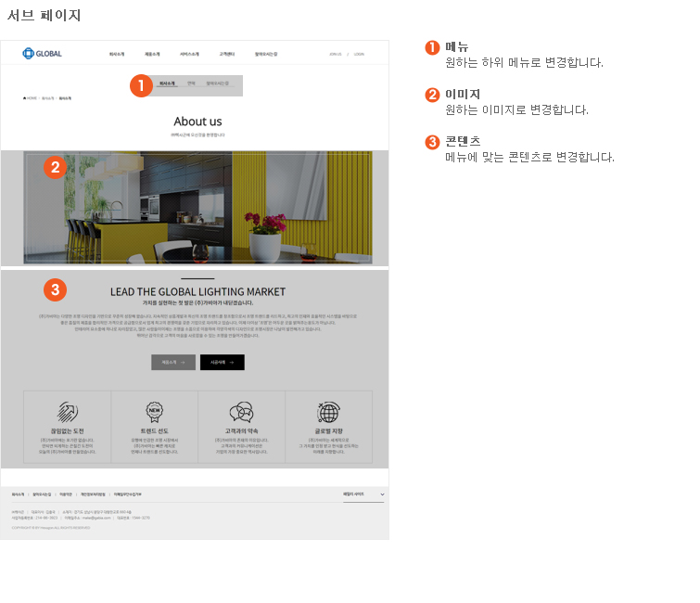Viewport: 700px width, 603px height.
Task: Select the 회사소개 sub-menu tab
Action: [x=167, y=83]
